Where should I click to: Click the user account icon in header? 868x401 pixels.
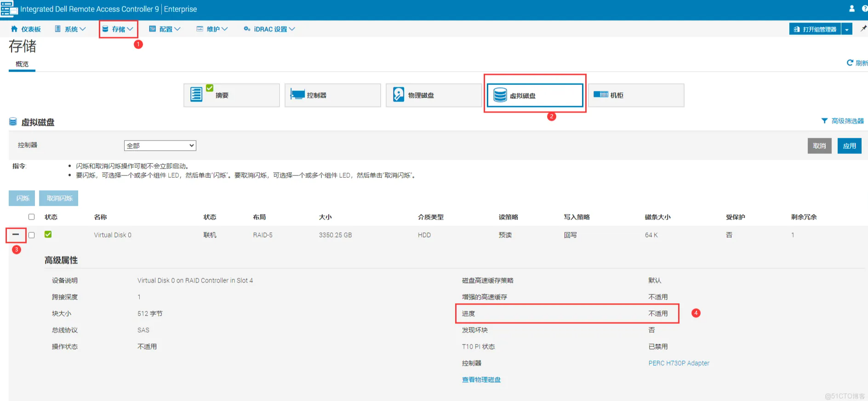851,8
